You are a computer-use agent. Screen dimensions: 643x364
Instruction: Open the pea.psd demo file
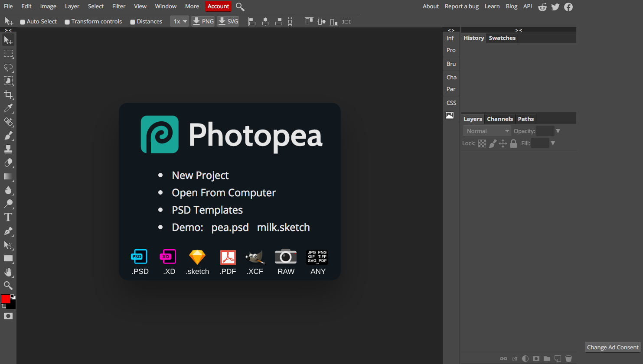click(230, 227)
